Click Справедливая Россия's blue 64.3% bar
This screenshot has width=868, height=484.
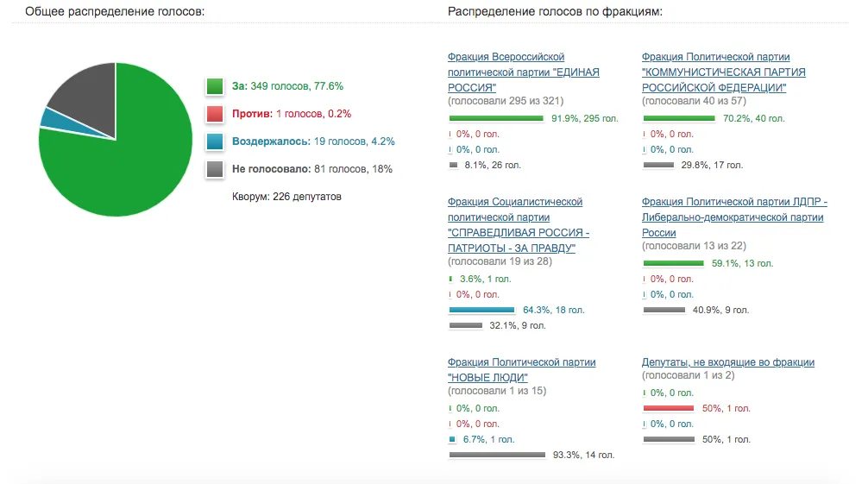click(x=482, y=310)
